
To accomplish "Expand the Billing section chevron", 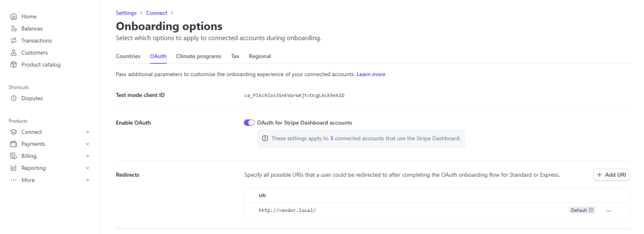I will (x=87, y=156).
